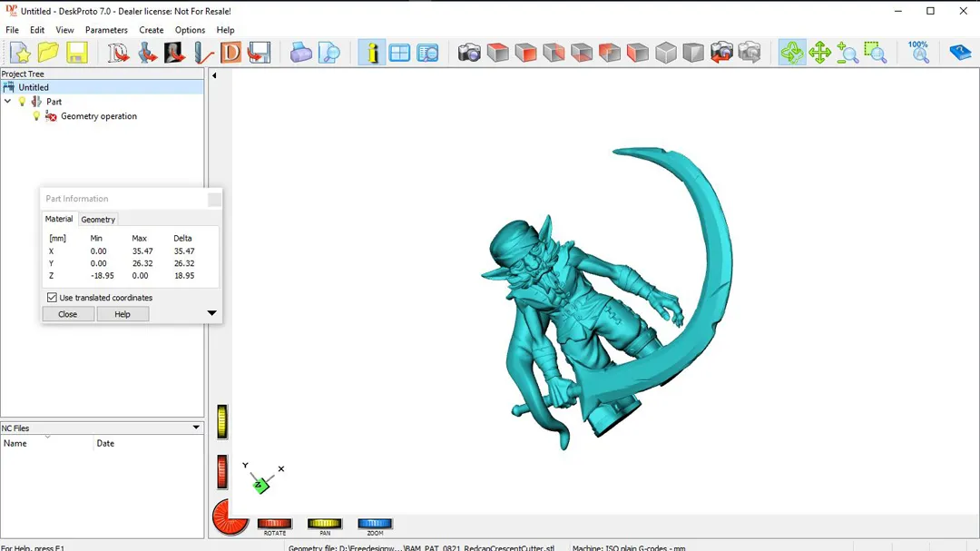The height and width of the screenshot is (551, 980).
Task: Select the fifth cube view icon (faint red rear face)
Action: 610,53
